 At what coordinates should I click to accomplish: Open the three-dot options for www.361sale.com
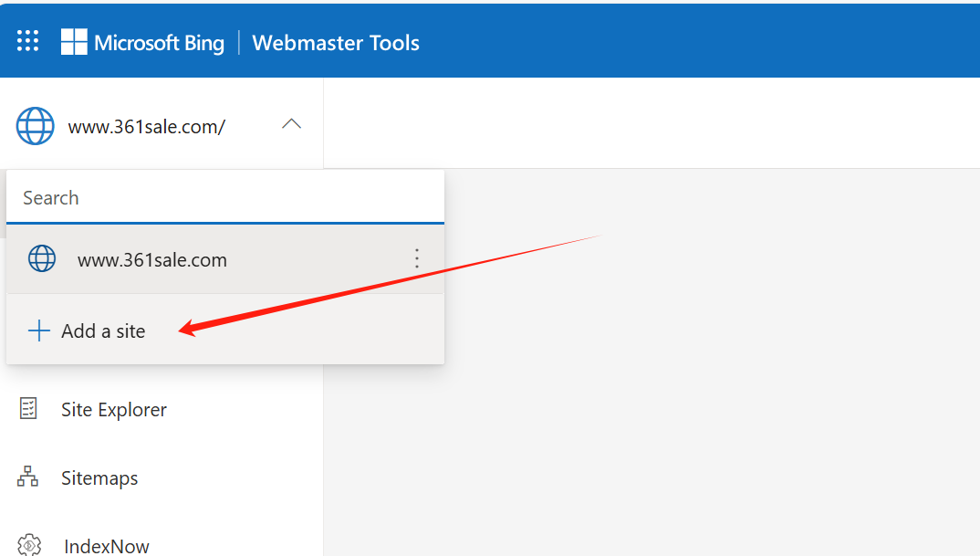(417, 259)
